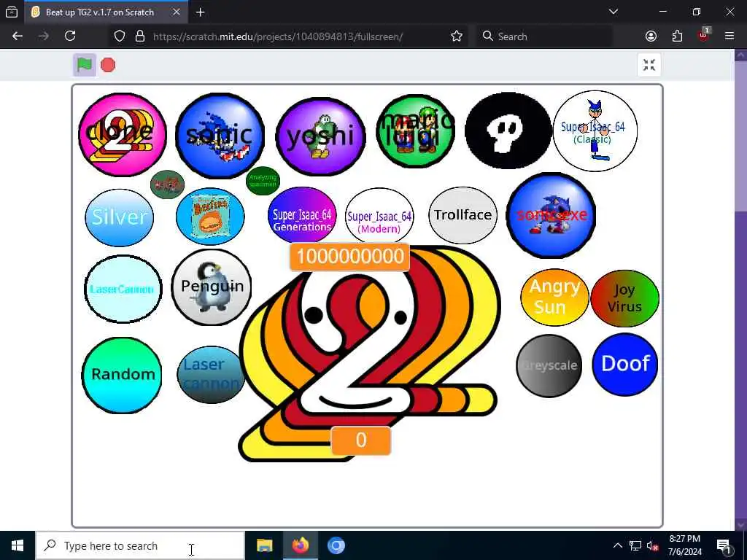The image size is (747, 560).
Task: Stop the project with red stop button
Action: [108, 65]
